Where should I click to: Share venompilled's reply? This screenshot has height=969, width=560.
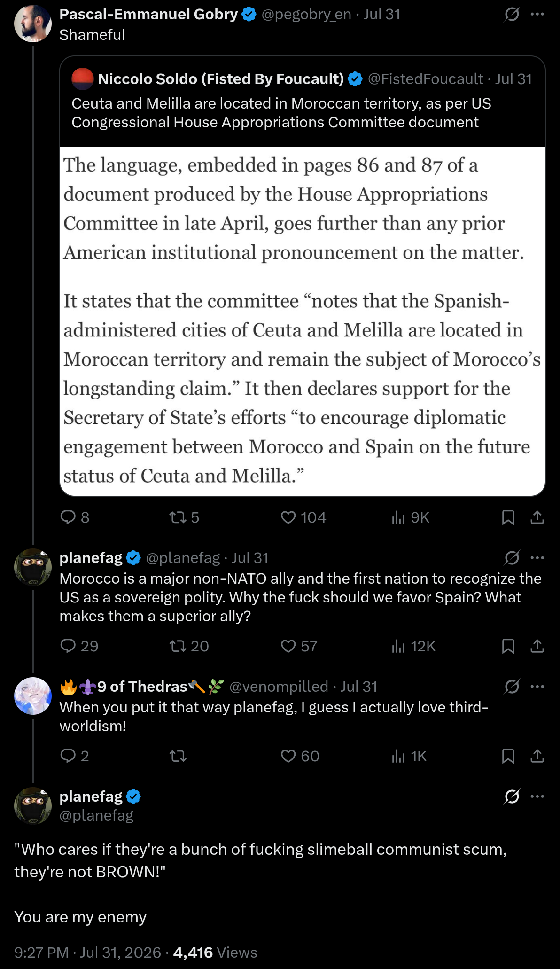[537, 756]
